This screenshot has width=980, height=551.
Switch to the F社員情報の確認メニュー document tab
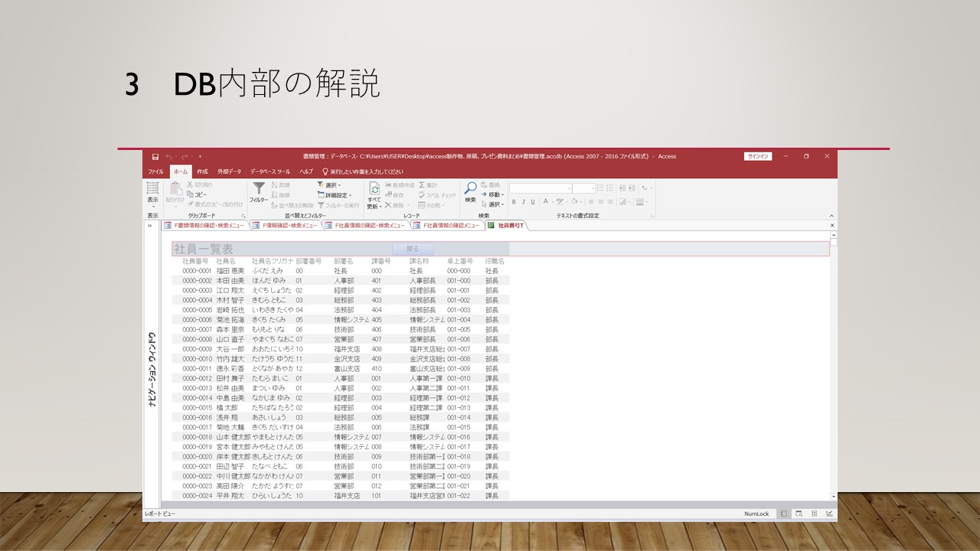(446, 226)
